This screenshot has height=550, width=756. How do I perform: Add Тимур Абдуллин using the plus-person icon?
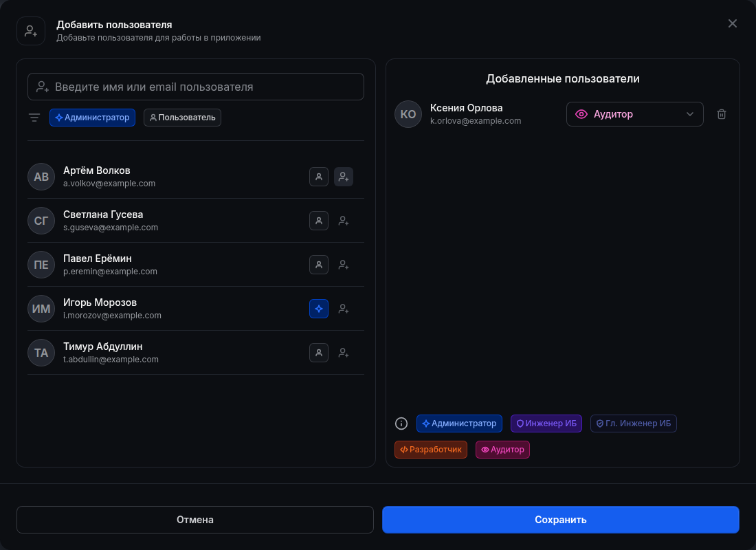pyautogui.click(x=344, y=353)
